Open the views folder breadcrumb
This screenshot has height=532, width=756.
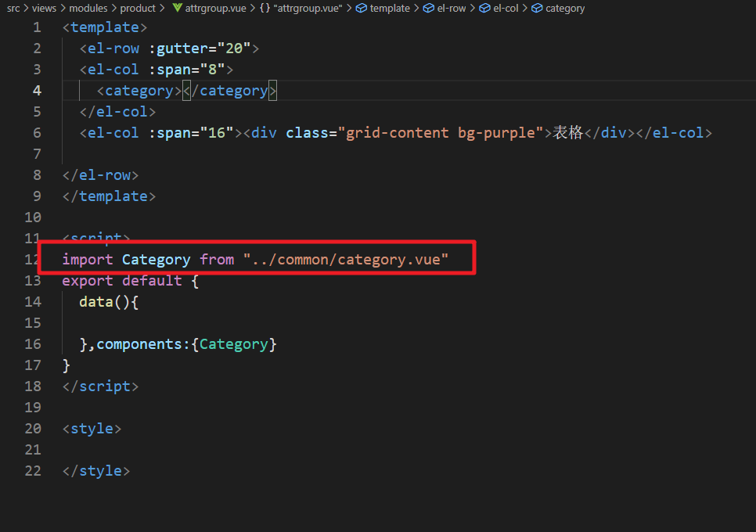(x=44, y=9)
